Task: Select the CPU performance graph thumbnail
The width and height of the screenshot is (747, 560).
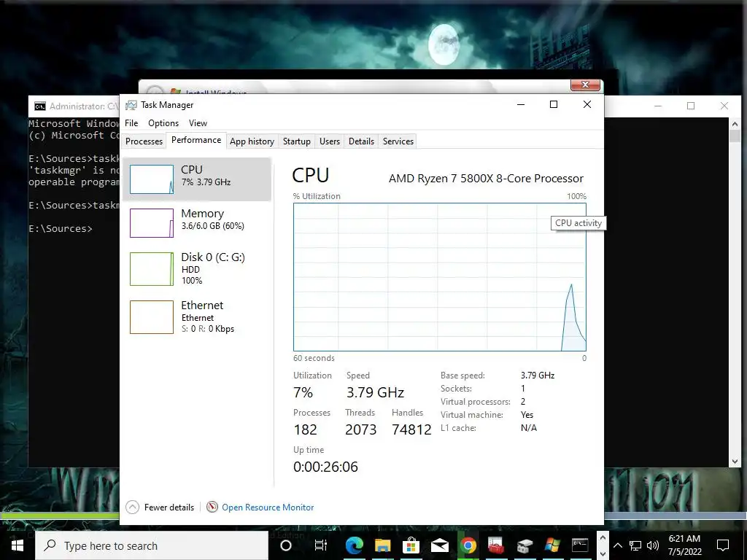Action: 152,179
